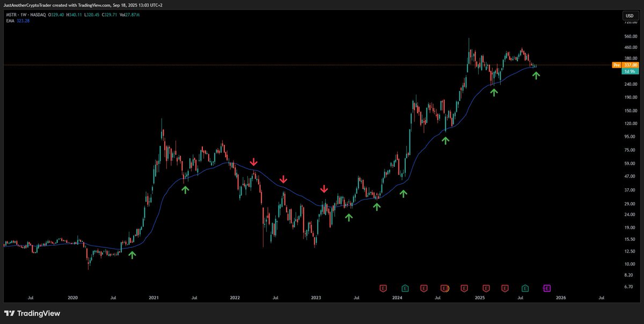Click the red earnings marker with orange badge
The width and height of the screenshot is (644, 324).
point(444,288)
